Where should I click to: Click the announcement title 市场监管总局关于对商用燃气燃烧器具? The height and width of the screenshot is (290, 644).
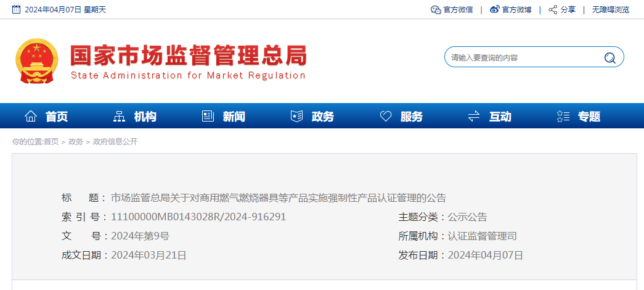pos(279,198)
